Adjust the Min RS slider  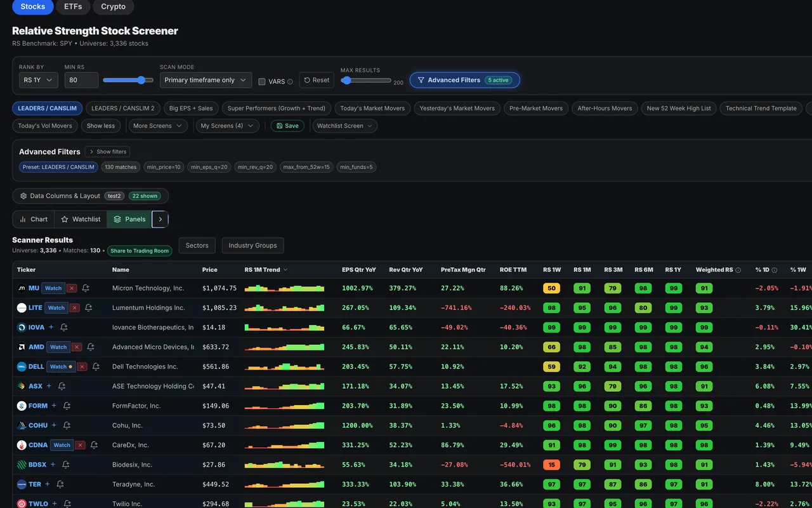[x=128, y=80]
